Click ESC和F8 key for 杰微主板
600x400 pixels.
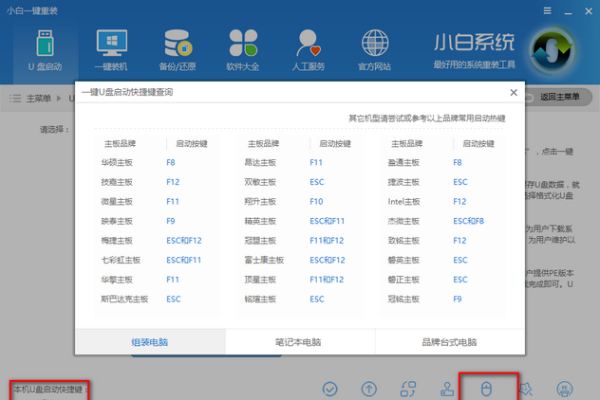[x=468, y=221]
